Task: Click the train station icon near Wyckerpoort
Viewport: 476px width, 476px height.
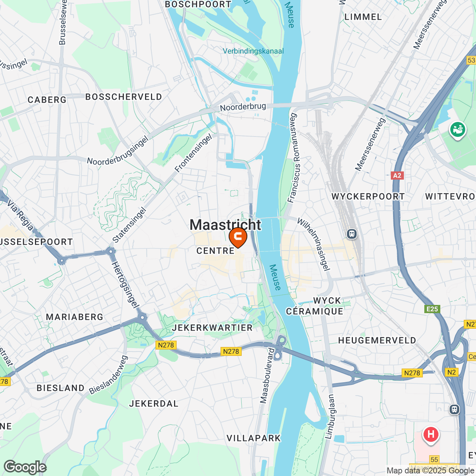Action: 352,234
